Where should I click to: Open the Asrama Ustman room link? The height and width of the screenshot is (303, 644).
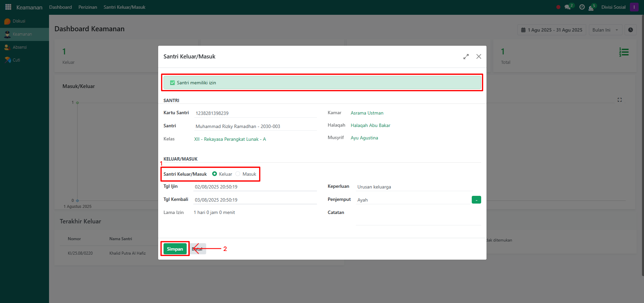(x=367, y=113)
